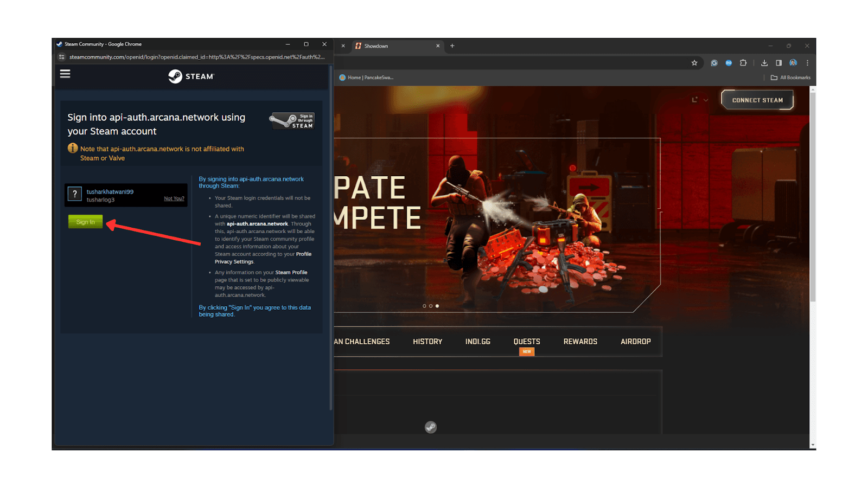Click the Chrome address bar in Showdown window

[510, 63]
